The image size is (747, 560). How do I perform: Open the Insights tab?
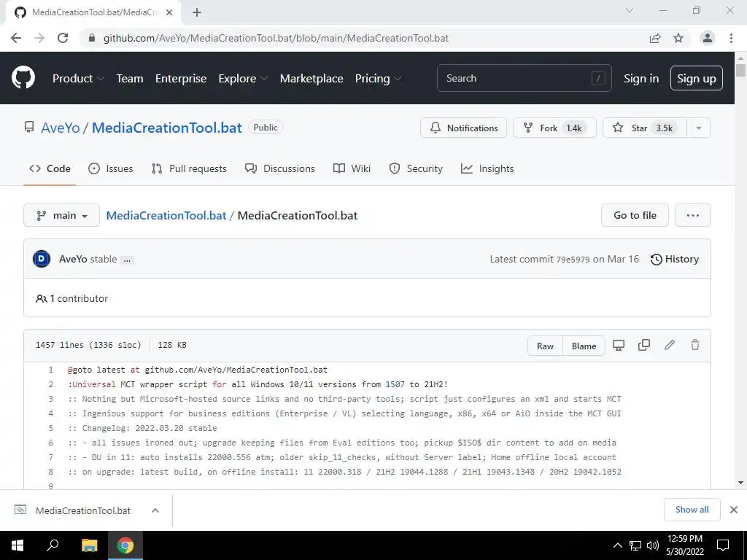[x=487, y=168]
